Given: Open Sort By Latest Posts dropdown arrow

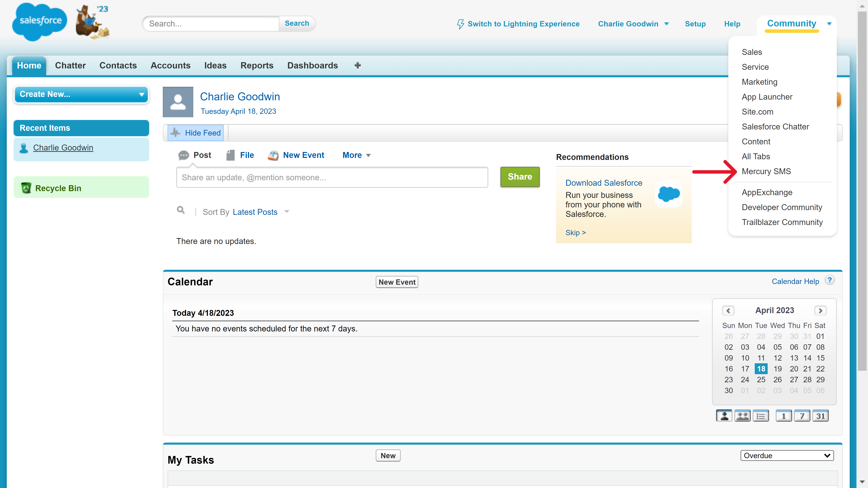Looking at the screenshot, I should click(x=287, y=212).
